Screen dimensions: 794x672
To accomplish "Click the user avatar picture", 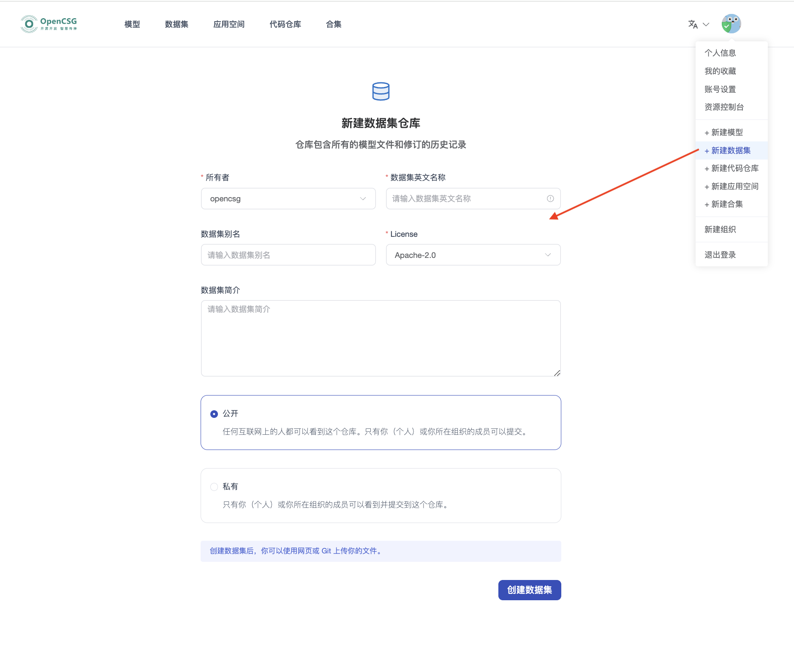I will (731, 24).
